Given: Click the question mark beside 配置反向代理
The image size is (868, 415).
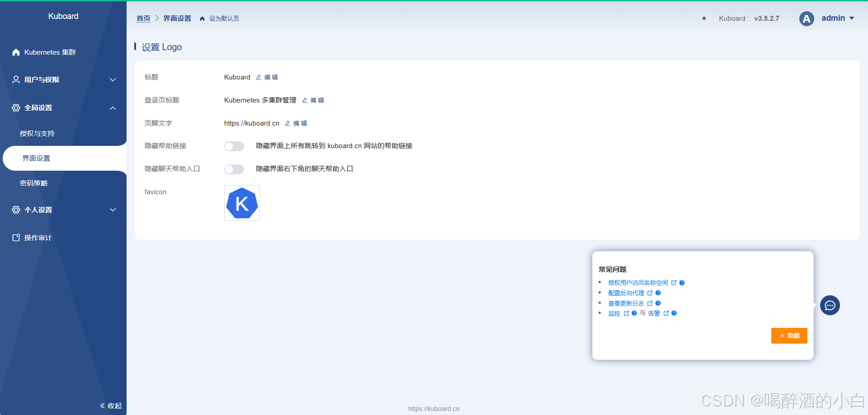Looking at the screenshot, I should click(x=658, y=293).
